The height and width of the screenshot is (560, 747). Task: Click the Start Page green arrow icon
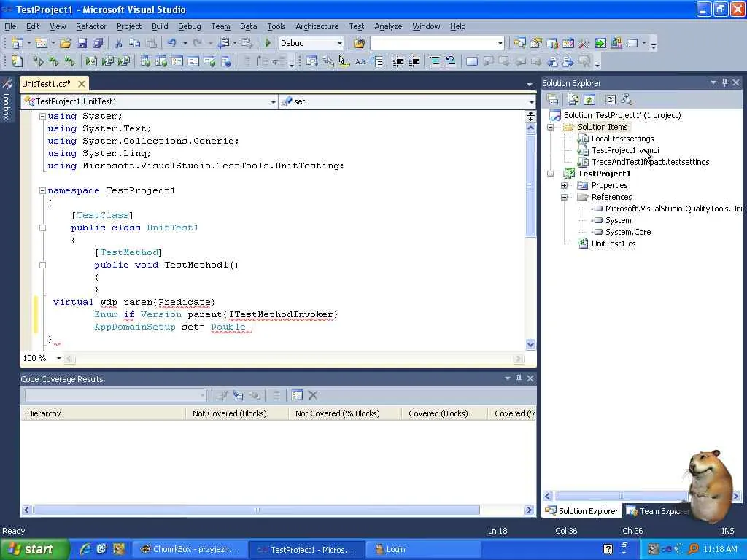pos(600,43)
